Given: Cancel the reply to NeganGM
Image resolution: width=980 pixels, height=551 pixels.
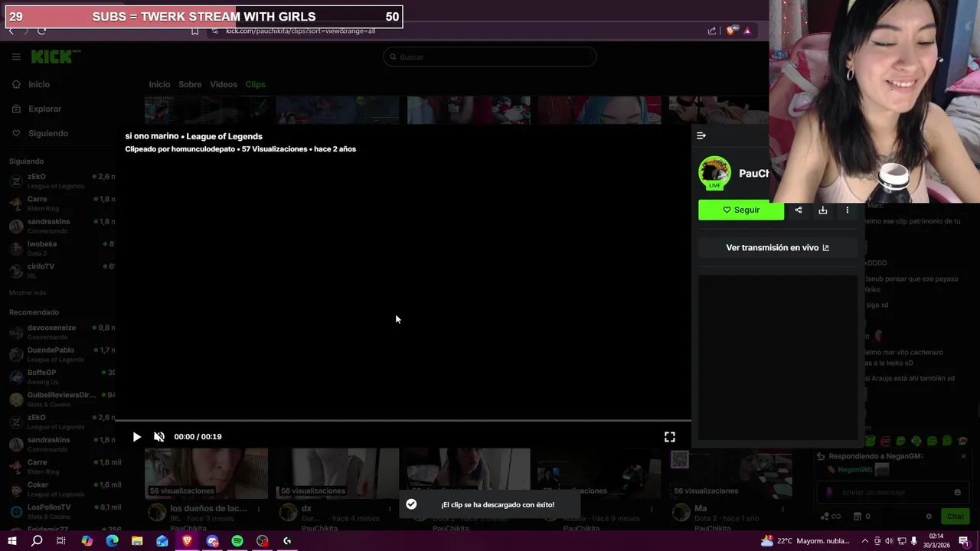Looking at the screenshot, I should [x=963, y=456].
